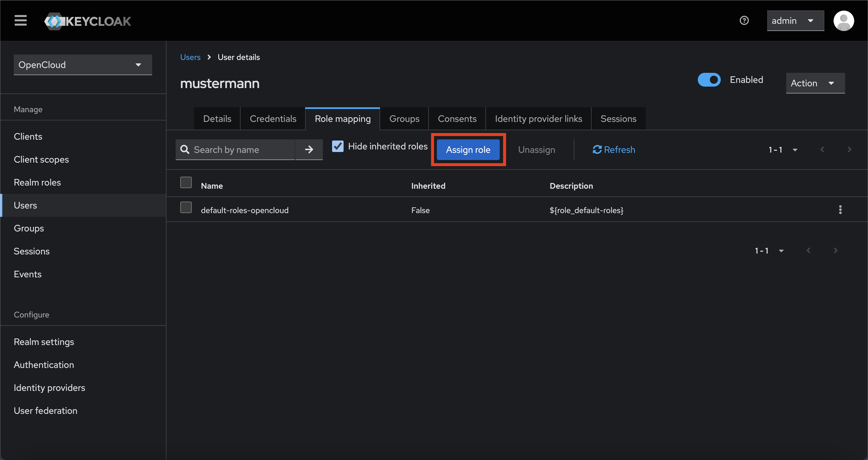
Task: Open the help question mark icon
Action: pyautogui.click(x=744, y=21)
